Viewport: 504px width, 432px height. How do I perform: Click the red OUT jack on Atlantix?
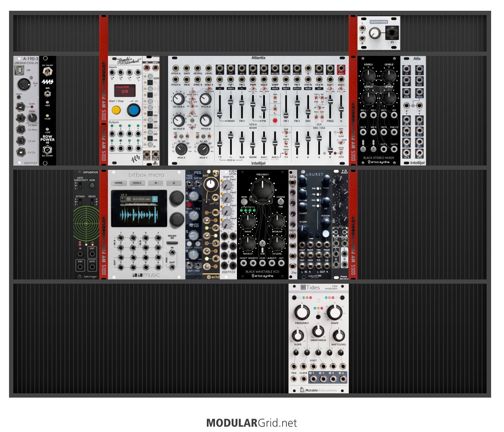(x=341, y=68)
